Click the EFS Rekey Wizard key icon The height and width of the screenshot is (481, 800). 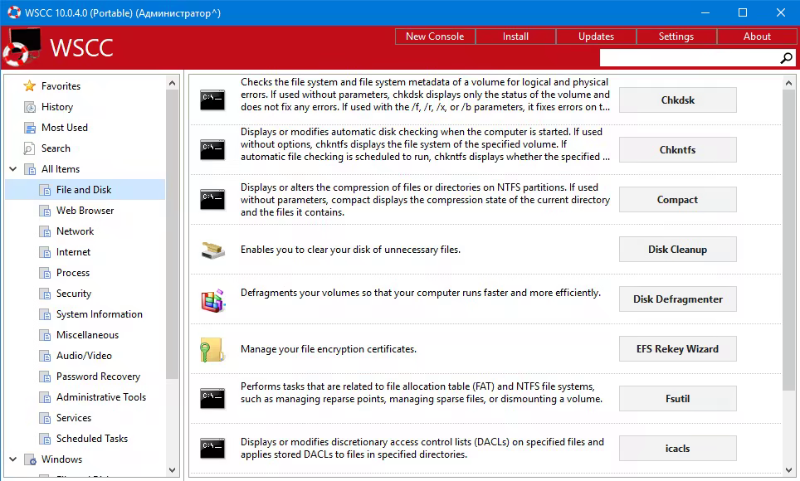point(212,349)
